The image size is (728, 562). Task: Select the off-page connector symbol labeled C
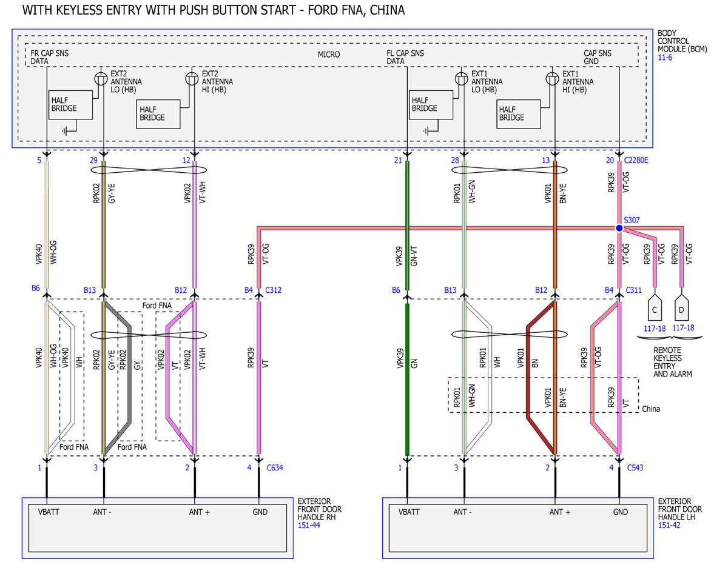(655, 306)
